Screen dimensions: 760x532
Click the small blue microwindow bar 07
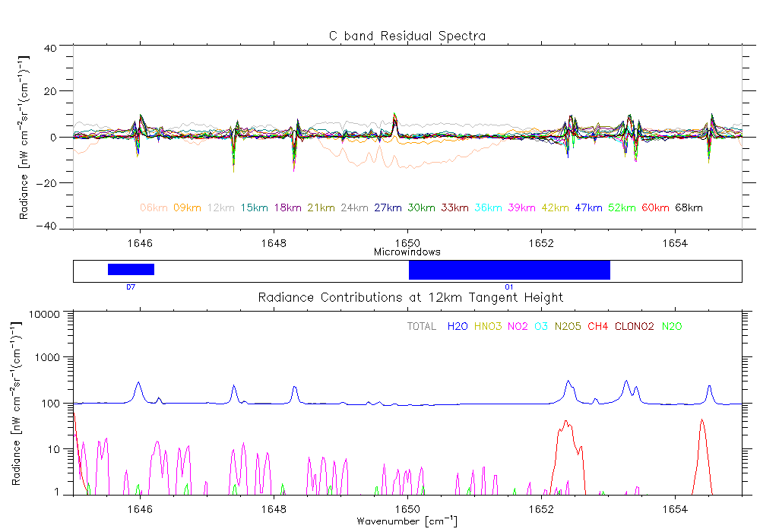131,269
